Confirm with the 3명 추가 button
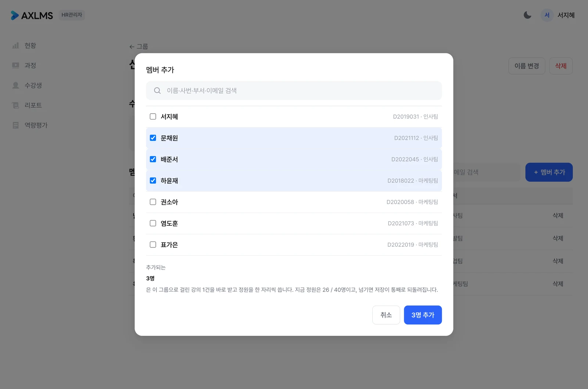588x389 pixels. point(423,315)
